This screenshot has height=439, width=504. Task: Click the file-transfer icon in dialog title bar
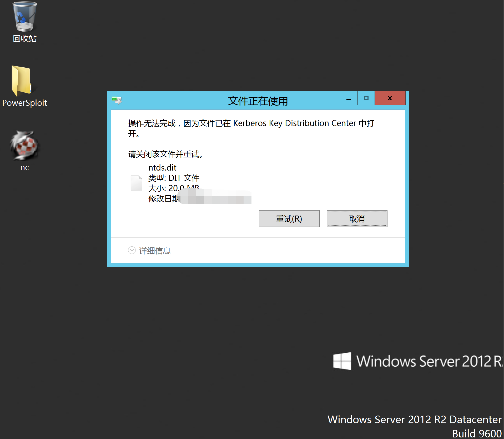click(x=117, y=100)
